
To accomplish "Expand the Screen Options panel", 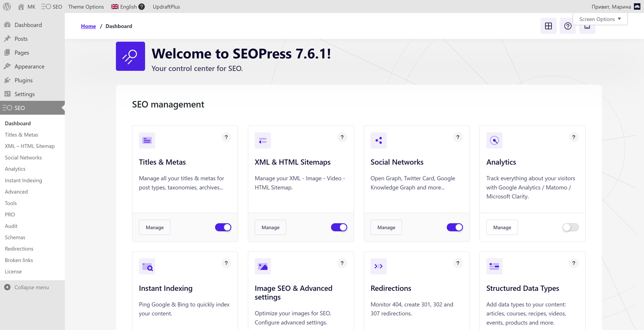I will pyautogui.click(x=600, y=19).
